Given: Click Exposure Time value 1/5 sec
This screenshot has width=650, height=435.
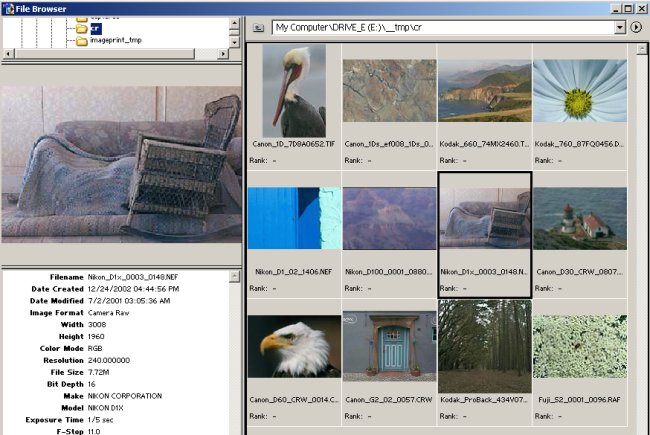Looking at the screenshot, I should [x=101, y=420].
